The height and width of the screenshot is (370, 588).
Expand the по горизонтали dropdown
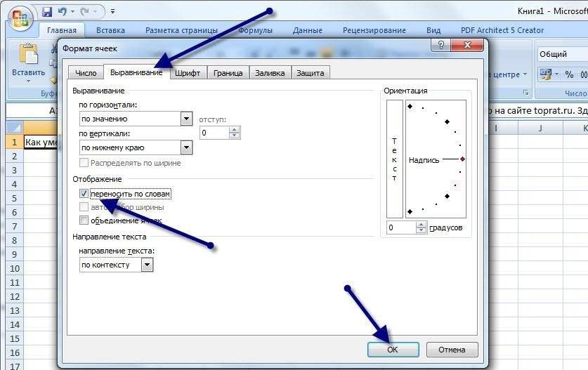point(186,119)
